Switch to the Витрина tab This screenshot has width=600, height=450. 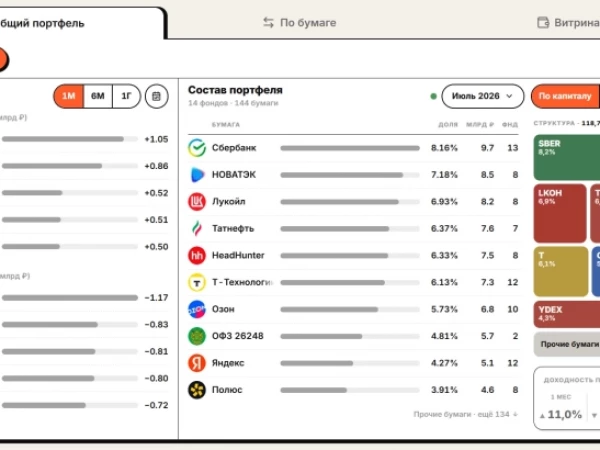[569, 23]
